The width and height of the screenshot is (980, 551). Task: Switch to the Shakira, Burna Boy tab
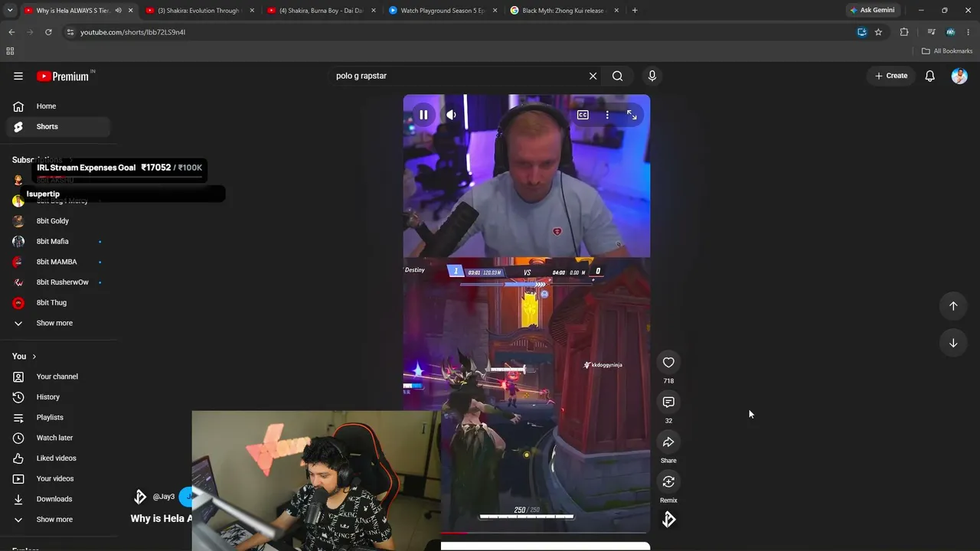coord(322,11)
